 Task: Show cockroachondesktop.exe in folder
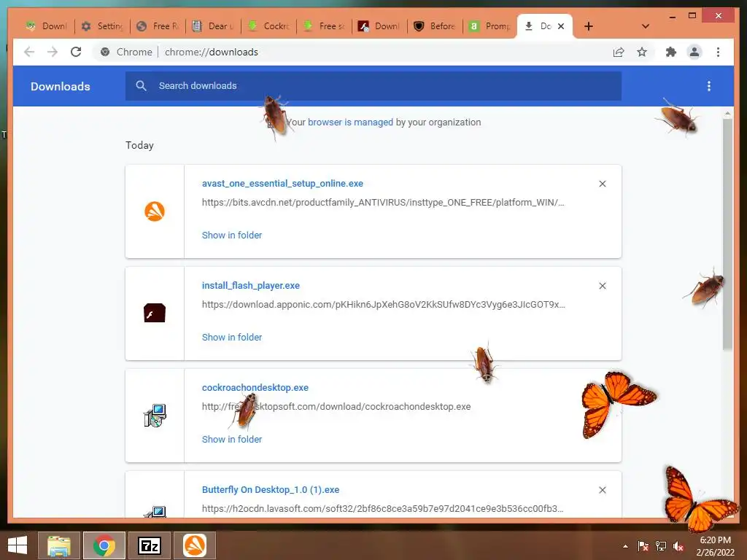232,439
